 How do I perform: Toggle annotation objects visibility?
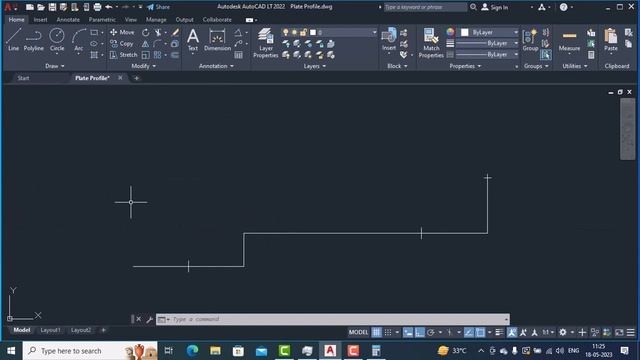(x=511, y=332)
